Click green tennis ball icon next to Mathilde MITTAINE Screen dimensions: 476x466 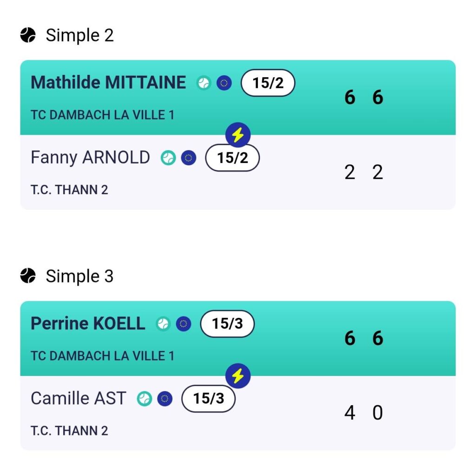(x=204, y=83)
